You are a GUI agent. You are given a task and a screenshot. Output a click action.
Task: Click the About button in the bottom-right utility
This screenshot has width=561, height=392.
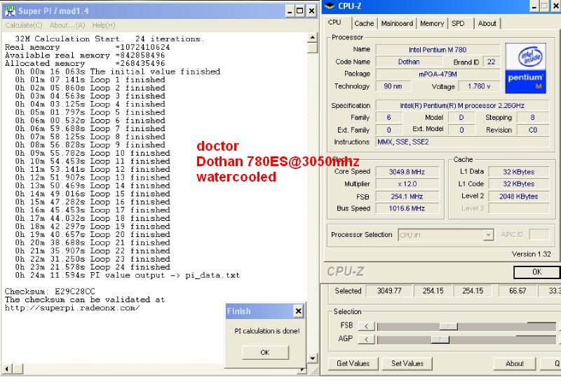coord(515,363)
